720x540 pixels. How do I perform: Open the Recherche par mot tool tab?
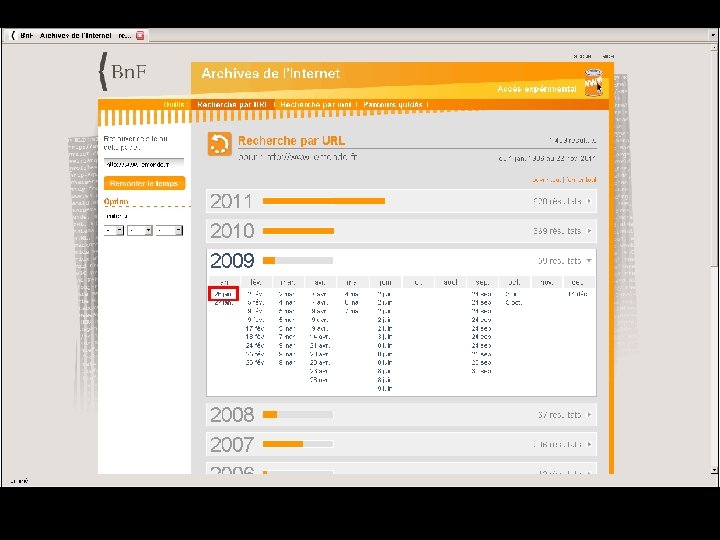[x=315, y=105]
